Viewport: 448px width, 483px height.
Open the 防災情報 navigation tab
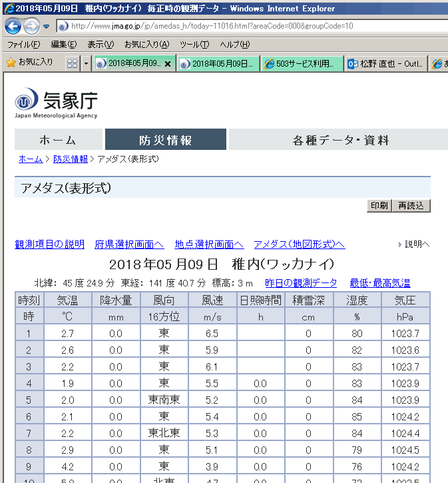pyautogui.click(x=166, y=139)
